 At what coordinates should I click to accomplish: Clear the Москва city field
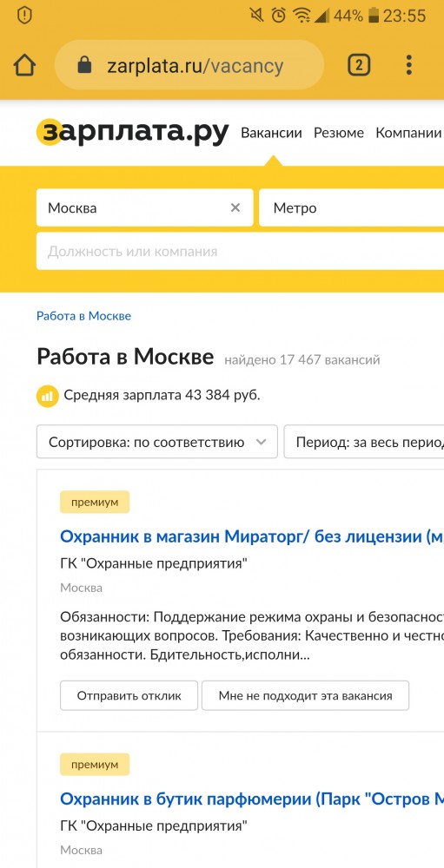(235, 207)
